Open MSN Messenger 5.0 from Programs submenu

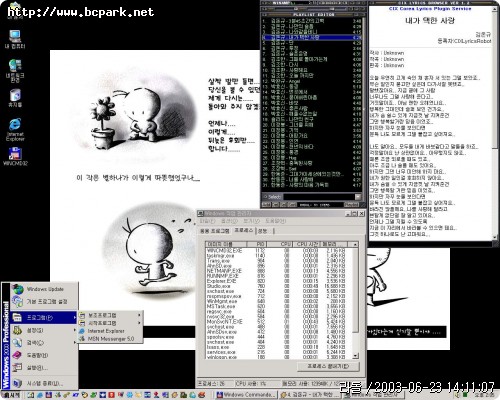coord(111,339)
